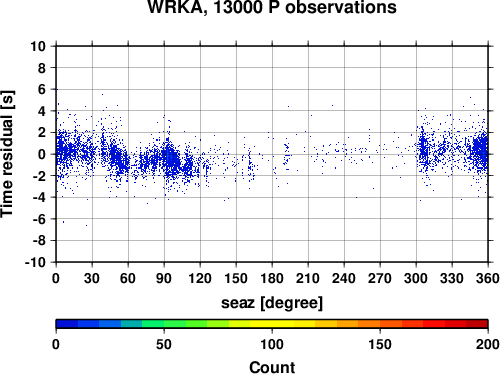
Task: Click the 'Count' colorbar label
Action: click(272, 367)
